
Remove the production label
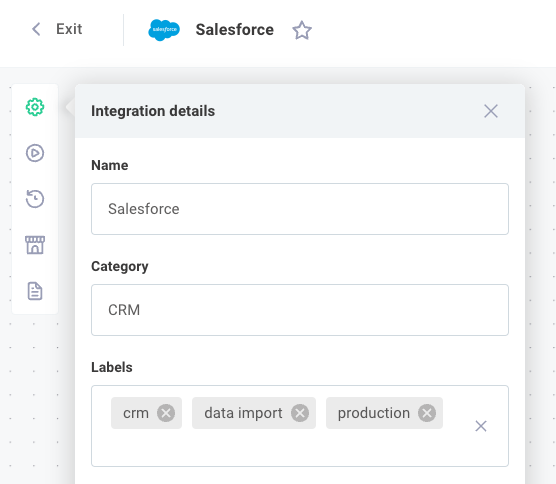click(427, 413)
